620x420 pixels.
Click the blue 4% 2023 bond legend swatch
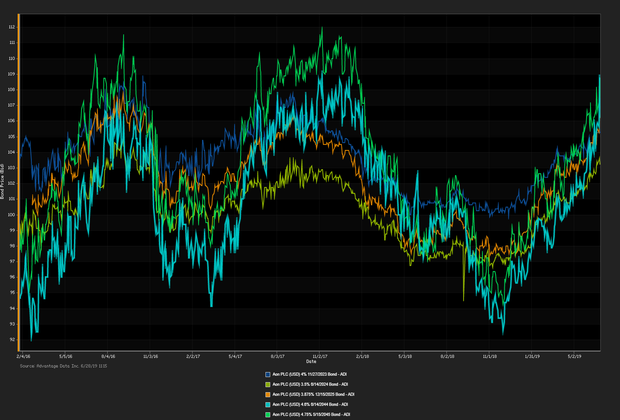(268, 374)
